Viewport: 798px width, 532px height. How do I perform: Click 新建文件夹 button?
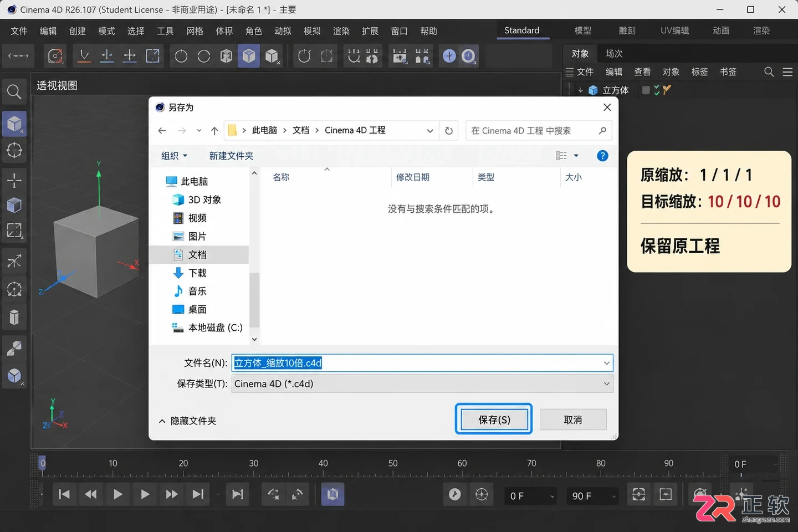[231, 156]
